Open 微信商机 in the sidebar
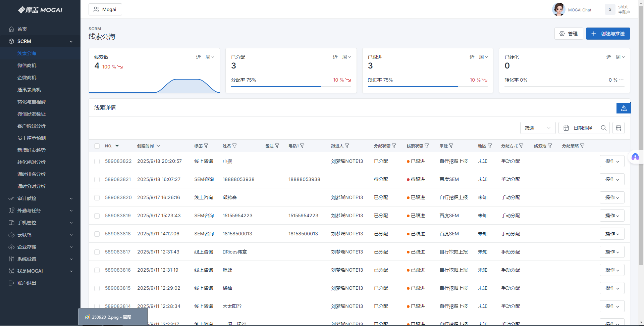Image resolution: width=644 pixels, height=326 pixels. click(27, 65)
